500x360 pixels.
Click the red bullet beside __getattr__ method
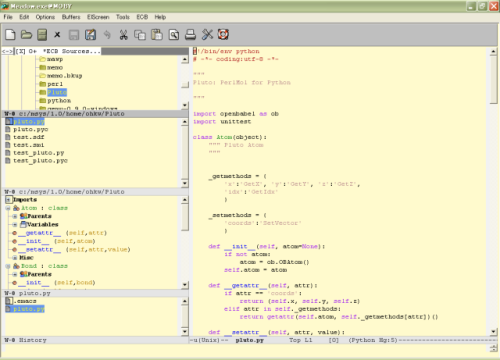click(15, 233)
